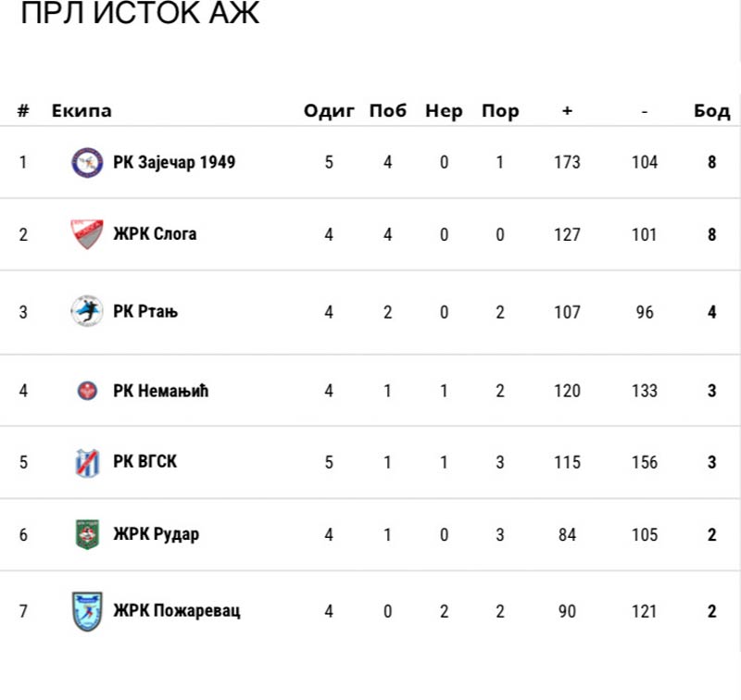Click the Поб column header
Screen dimensions: 741x700
[387, 111]
